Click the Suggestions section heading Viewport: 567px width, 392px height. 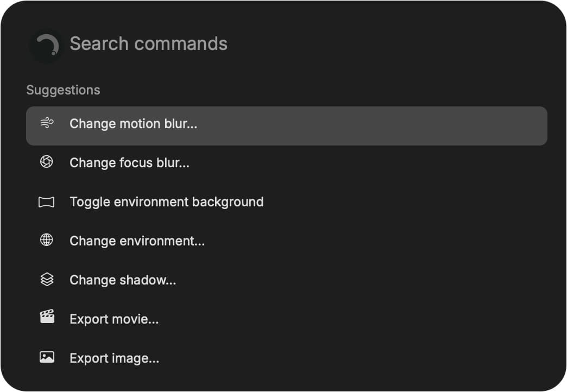coord(63,90)
